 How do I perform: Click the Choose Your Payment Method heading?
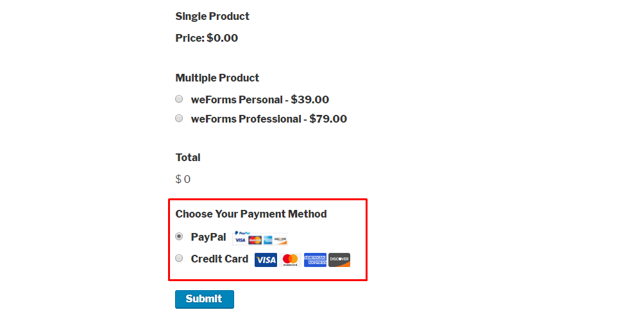tap(251, 214)
